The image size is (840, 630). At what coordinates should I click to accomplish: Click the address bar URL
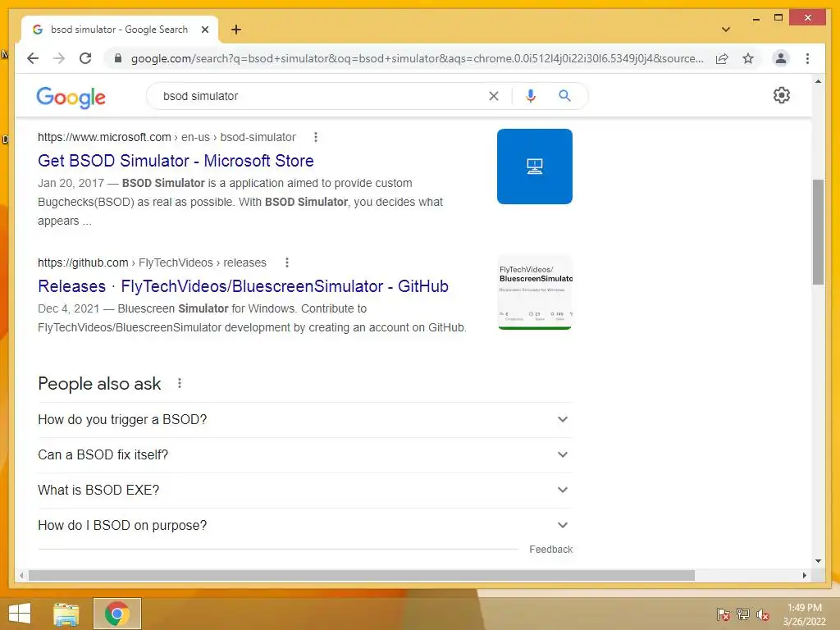coord(417,58)
